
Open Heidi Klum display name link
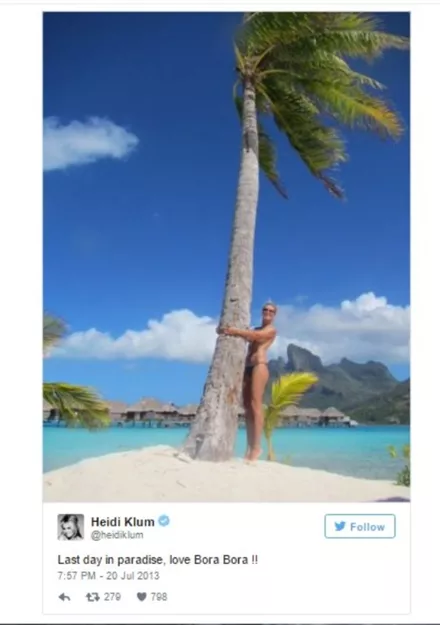point(122,521)
